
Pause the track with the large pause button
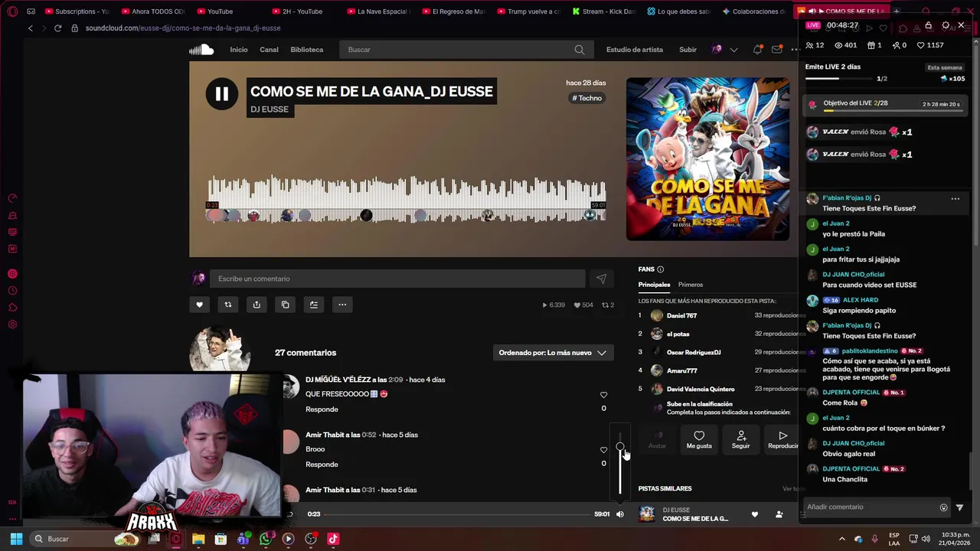[221, 93]
